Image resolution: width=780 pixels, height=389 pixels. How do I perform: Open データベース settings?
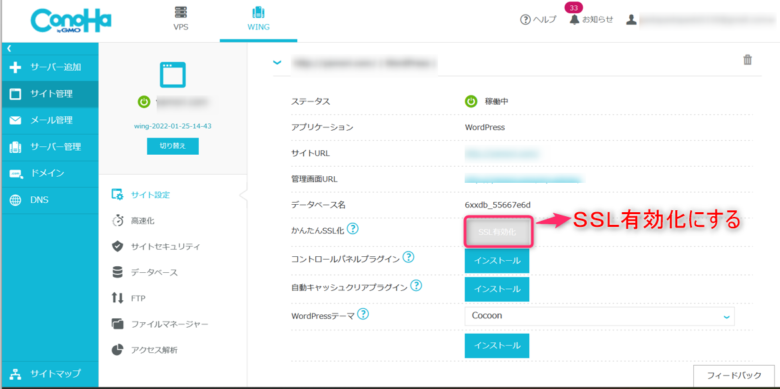(145, 273)
